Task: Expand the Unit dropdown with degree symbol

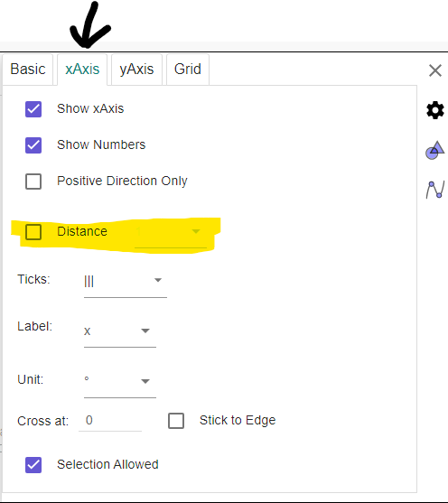Action: (120, 382)
